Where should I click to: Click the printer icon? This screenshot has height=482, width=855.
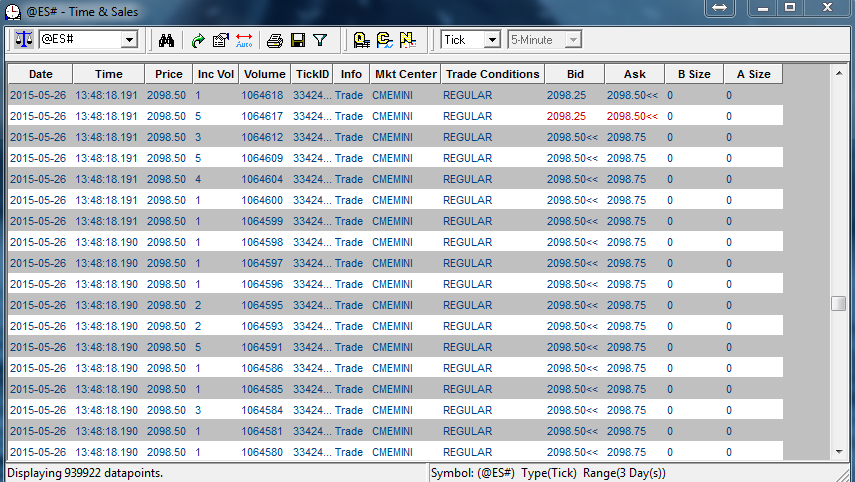point(274,40)
